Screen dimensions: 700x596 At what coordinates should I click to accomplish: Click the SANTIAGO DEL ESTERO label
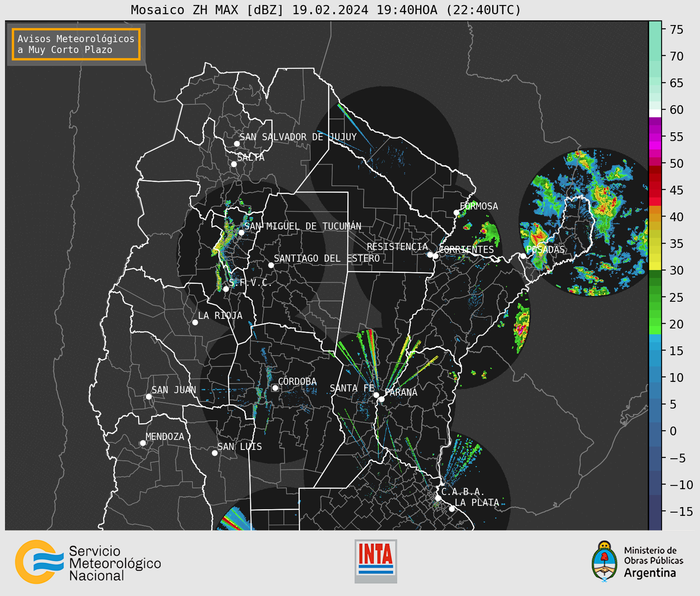pyautogui.click(x=327, y=258)
